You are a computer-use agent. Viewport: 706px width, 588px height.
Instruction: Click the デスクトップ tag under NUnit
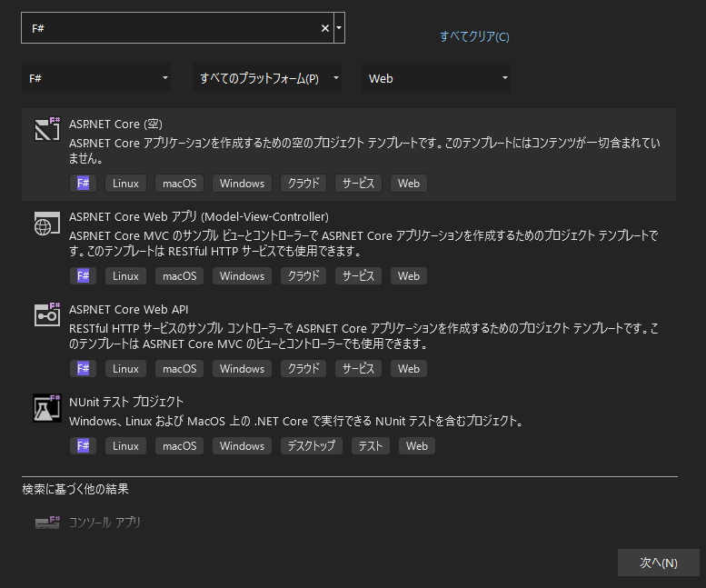pos(312,446)
